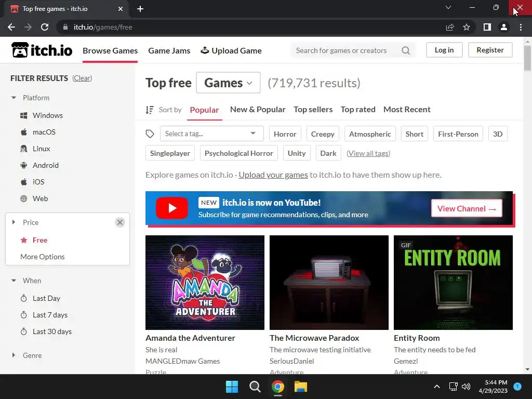Collapse the Platform filter section
The width and height of the screenshot is (532, 399).
[x=14, y=98]
